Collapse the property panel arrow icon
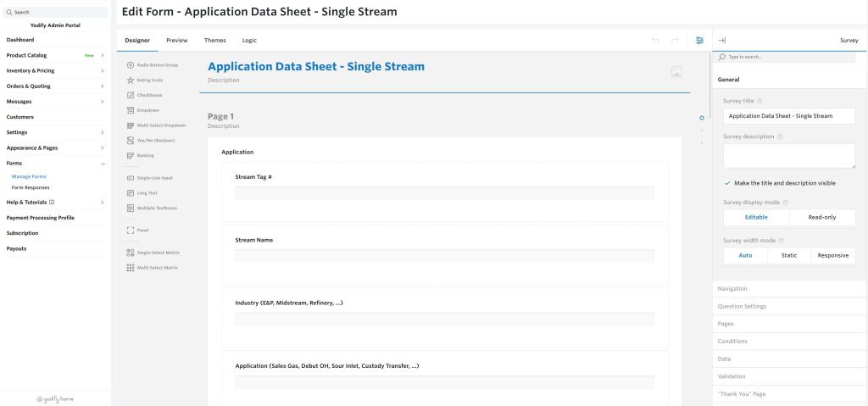 pos(721,40)
